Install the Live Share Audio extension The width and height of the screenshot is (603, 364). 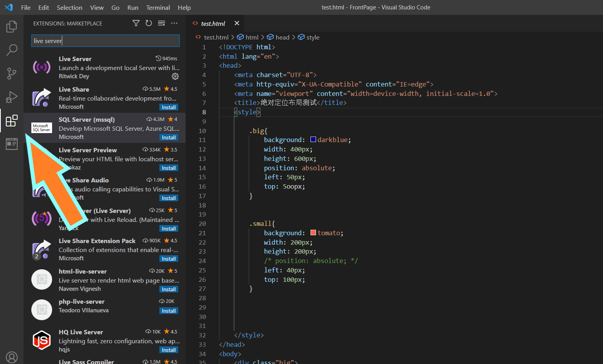pos(169,198)
